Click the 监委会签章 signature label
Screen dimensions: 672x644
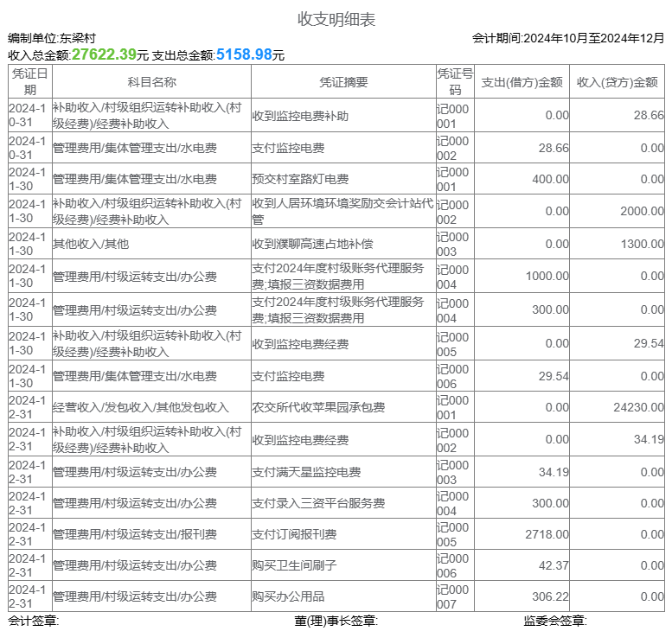pyautogui.click(x=554, y=621)
